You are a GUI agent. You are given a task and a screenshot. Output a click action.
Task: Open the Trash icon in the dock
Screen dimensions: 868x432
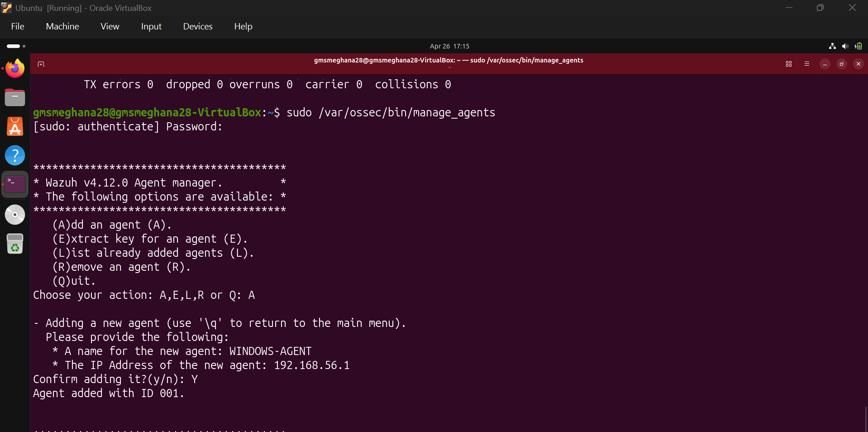pyautogui.click(x=15, y=244)
